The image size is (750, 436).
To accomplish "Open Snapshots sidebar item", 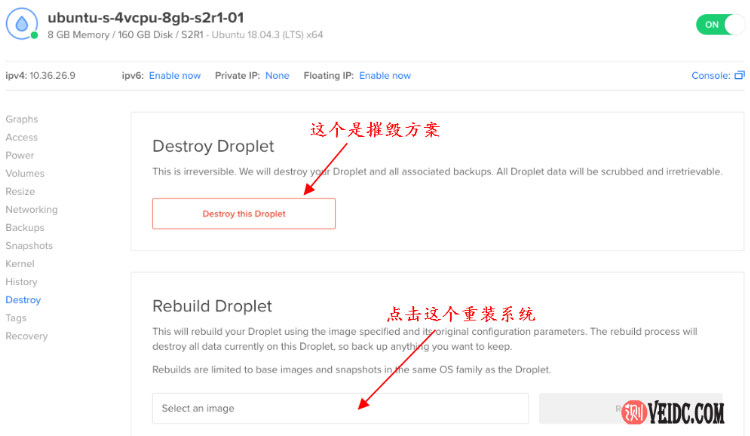I will [x=29, y=246].
